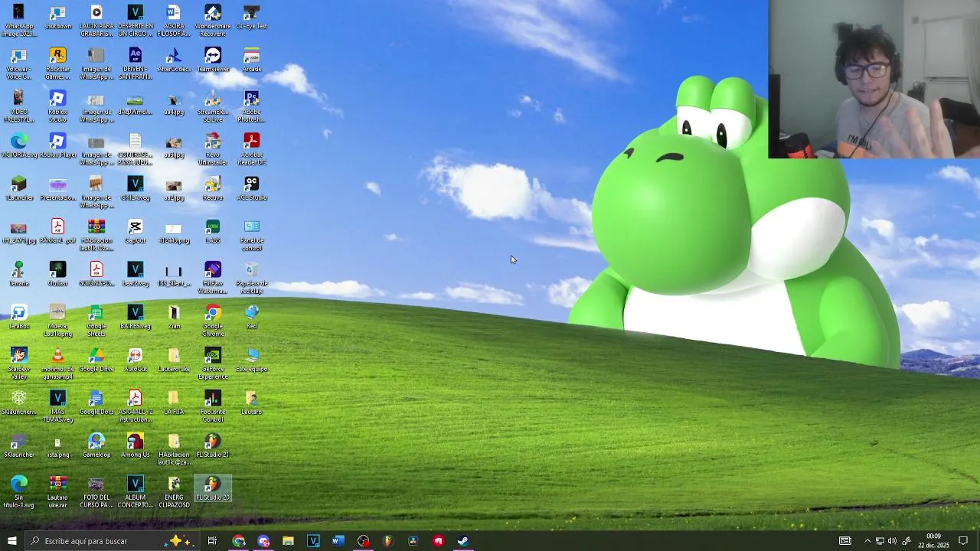Select the Acrobat Reader DC icon

coord(252,149)
